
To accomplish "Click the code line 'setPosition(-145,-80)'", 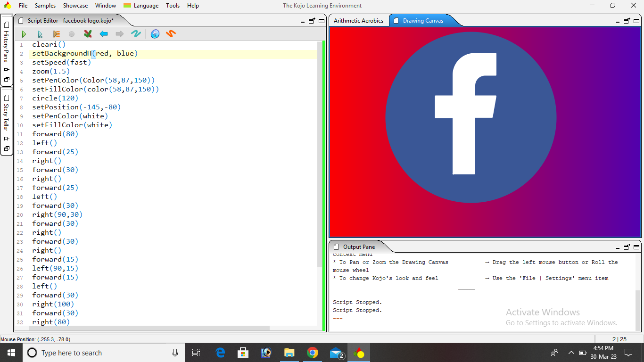I will point(76,107).
